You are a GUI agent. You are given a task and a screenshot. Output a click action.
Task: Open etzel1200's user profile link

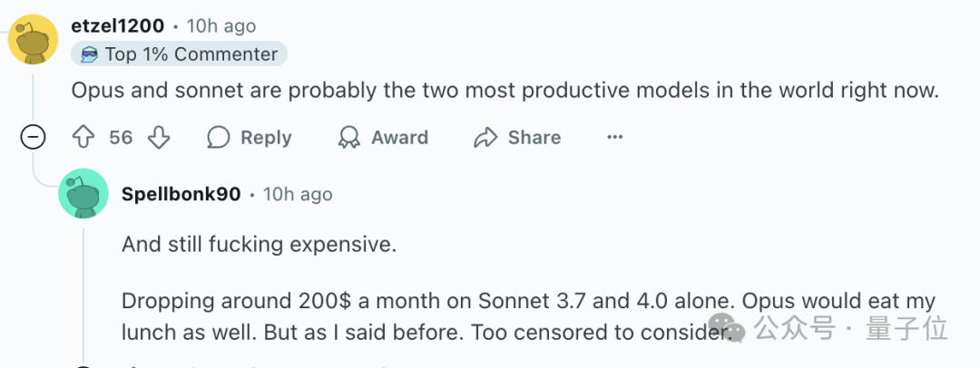[117, 25]
